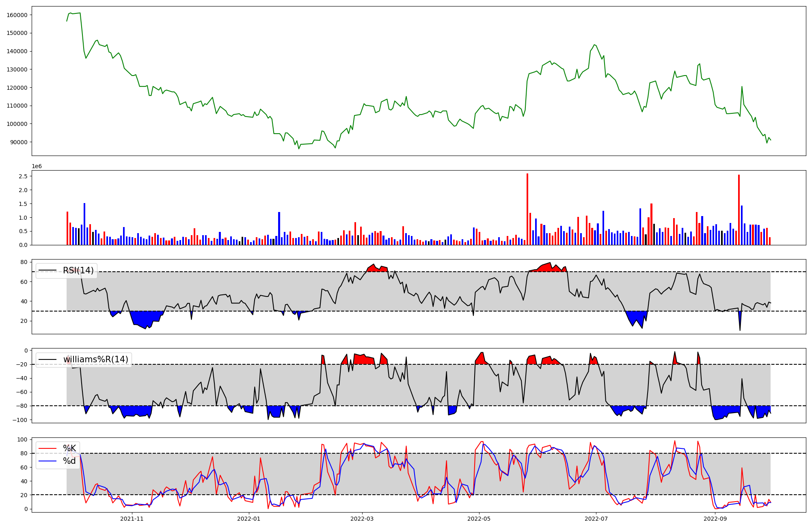Image resolution: width=812 pixels, height=528 pixels.
Task: Click the 100000 price axis tick label
Action: click(x=17, y=124)
